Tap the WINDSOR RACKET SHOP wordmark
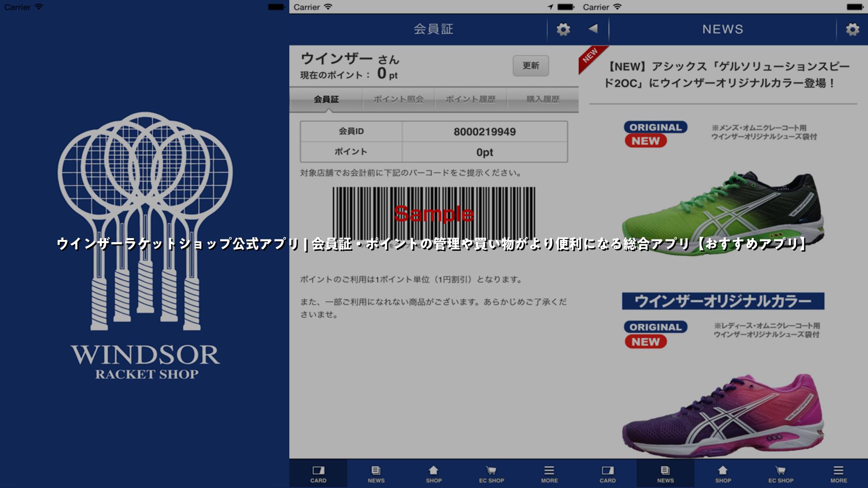Image resolution: width=868 pixels, height=488 pixels. pyautogui.click(x=146, y=361)
